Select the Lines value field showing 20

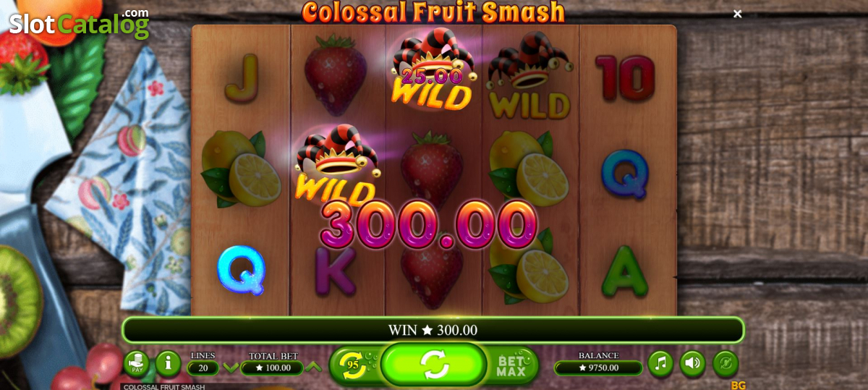[203, 368]
